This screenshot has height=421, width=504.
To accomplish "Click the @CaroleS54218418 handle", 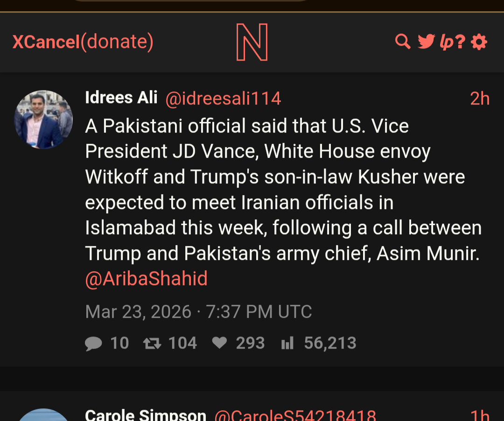I will [295, 414].
